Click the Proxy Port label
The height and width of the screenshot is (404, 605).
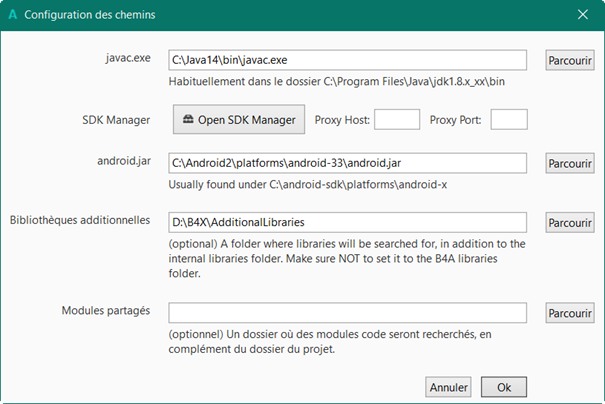(x=456, y=120)
